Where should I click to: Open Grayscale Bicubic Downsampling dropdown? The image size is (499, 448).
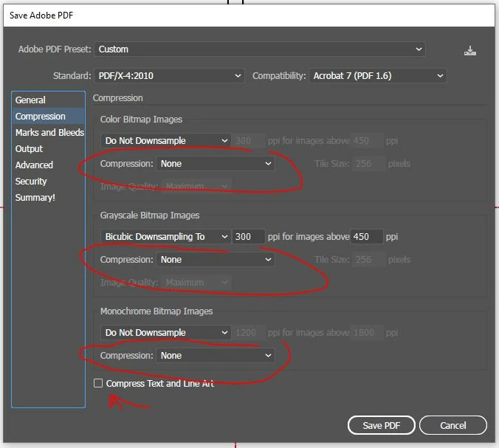coord(166,237)
